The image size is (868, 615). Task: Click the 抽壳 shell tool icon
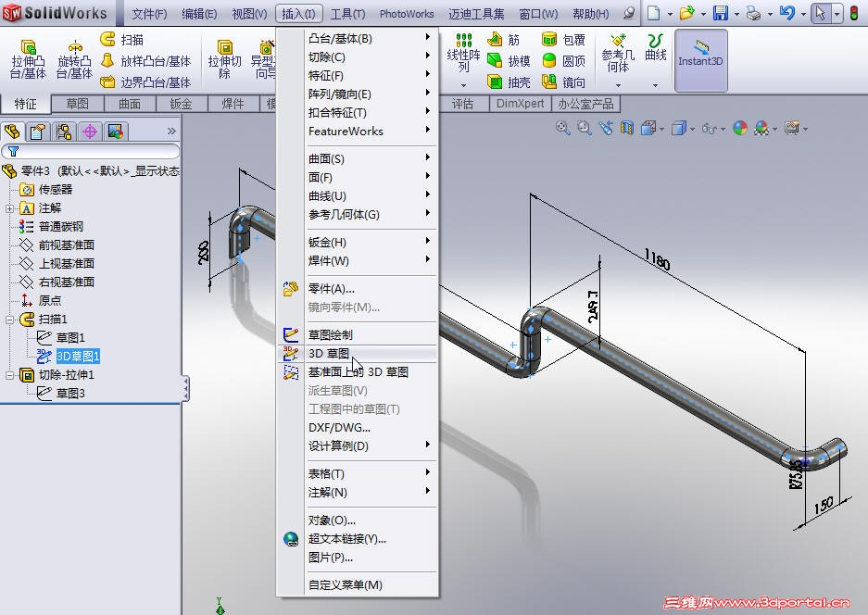(495, 82)
